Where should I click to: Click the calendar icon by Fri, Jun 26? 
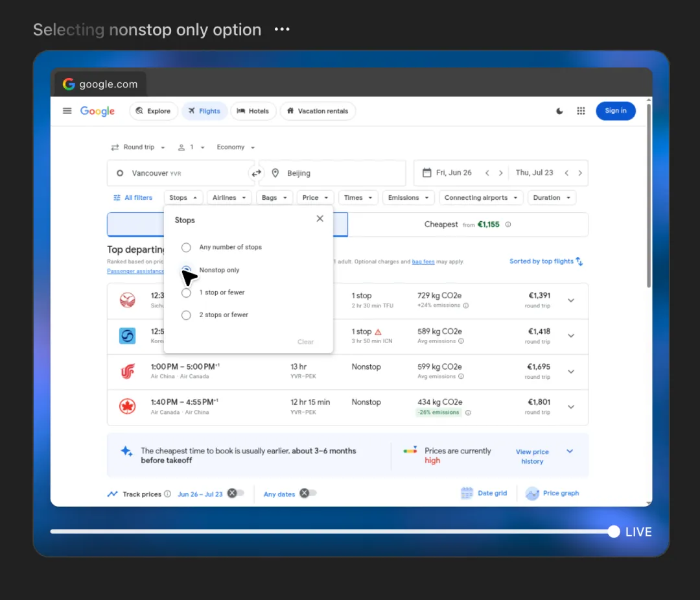tap(426, 173)
